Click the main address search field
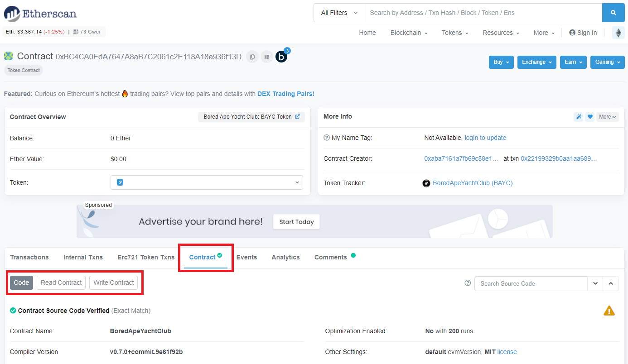 pyautogui.click(x=483, y=13)
